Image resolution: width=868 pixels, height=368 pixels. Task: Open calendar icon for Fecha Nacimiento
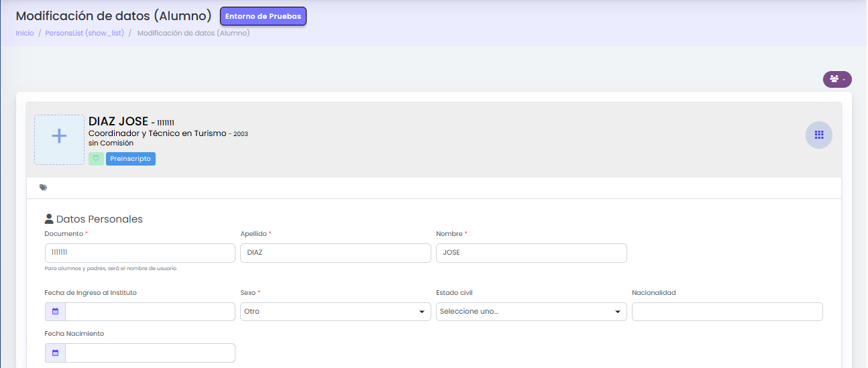pyautogui.click(x=55, y=353)
